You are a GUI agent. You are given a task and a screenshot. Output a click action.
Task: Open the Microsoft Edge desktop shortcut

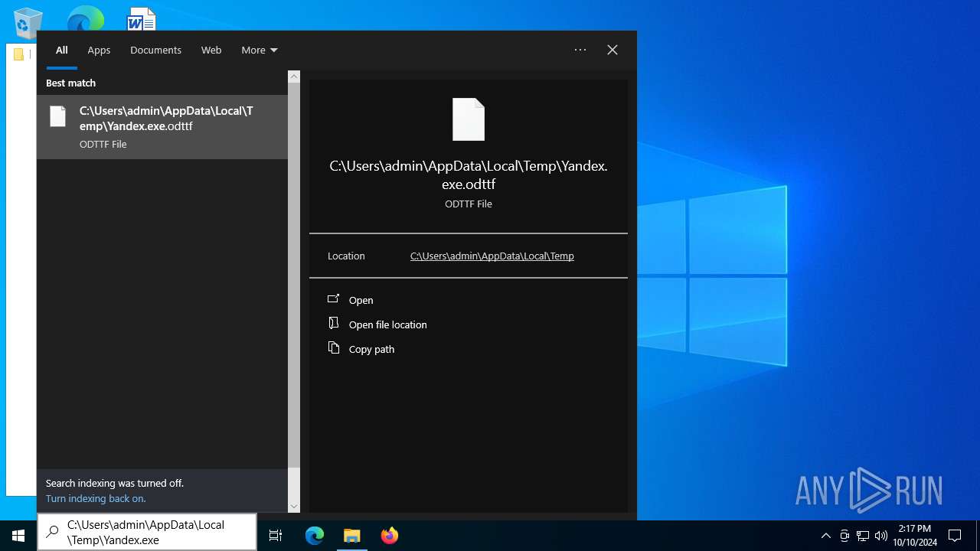pos(85,18)
